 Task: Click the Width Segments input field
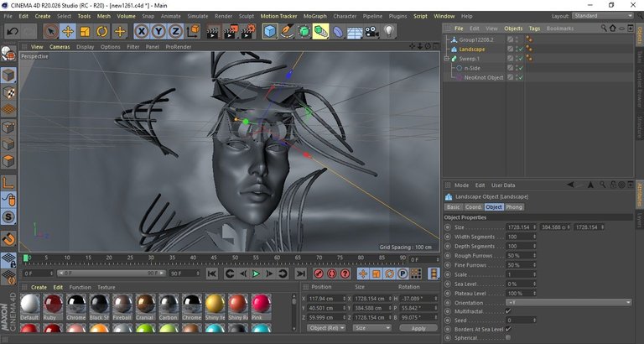521,237
